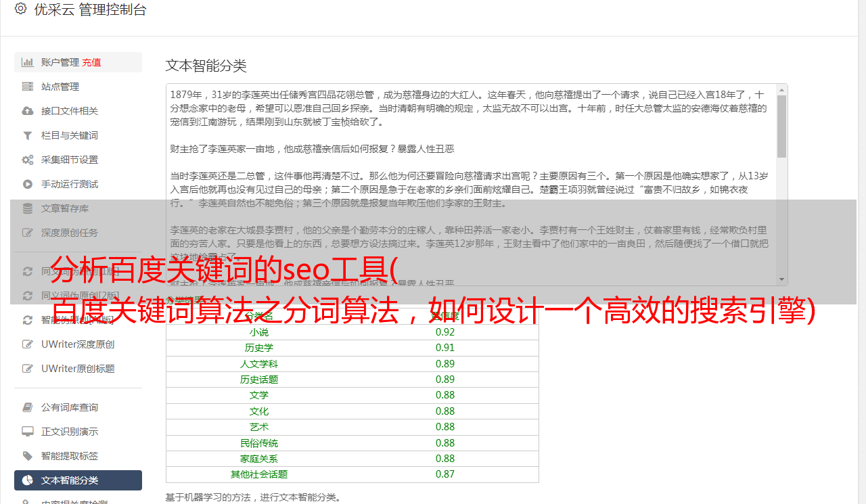This screenshot has height=504, width=866.
Task: Click the text area scrollbar down arrow
Action: [x=782, y=280]
